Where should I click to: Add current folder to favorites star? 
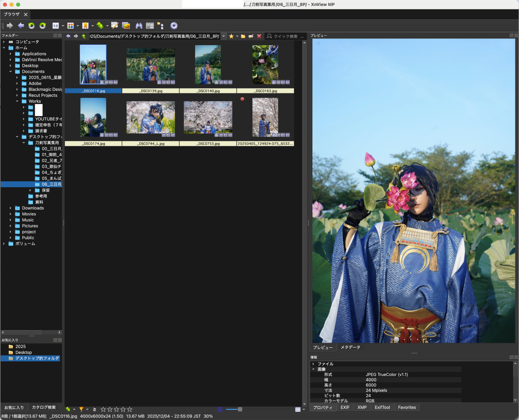[x=231, y=36]
